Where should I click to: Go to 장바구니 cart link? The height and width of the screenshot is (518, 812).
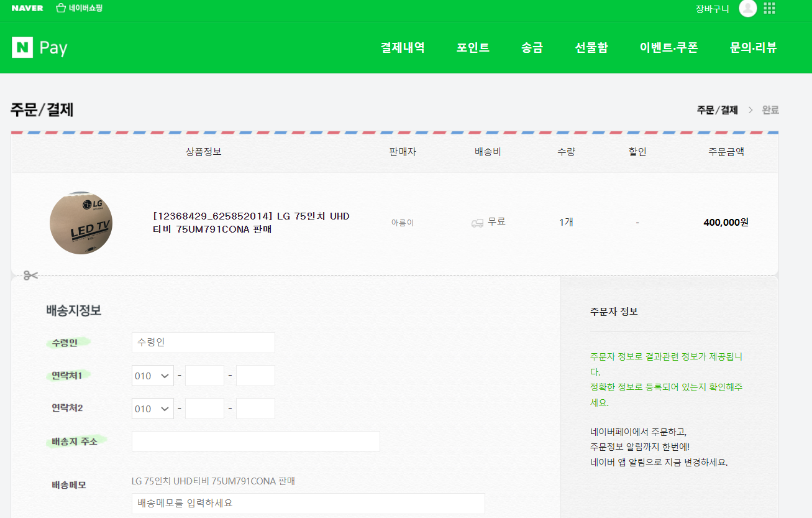pyautogui.click(x=712, y=9)
